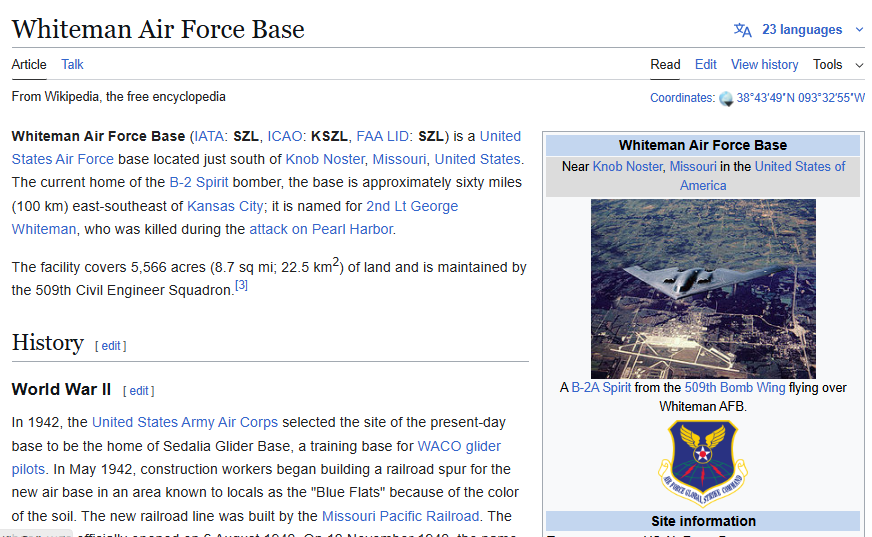Viewport: 872px width, 537px height.
Task: Select the Read tab
Action: point(665,64)
